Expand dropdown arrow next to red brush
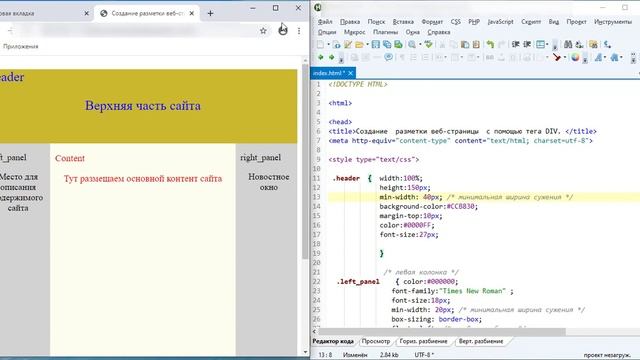The height and width of the screenshot is (360, 640). tap(565, 57)
